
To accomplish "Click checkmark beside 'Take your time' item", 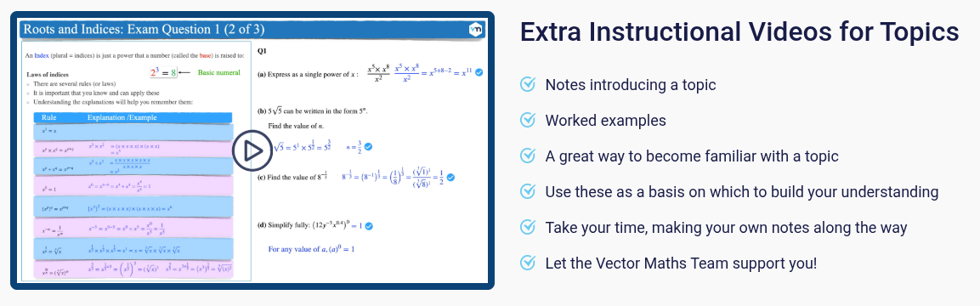I will tap(528, 227).
